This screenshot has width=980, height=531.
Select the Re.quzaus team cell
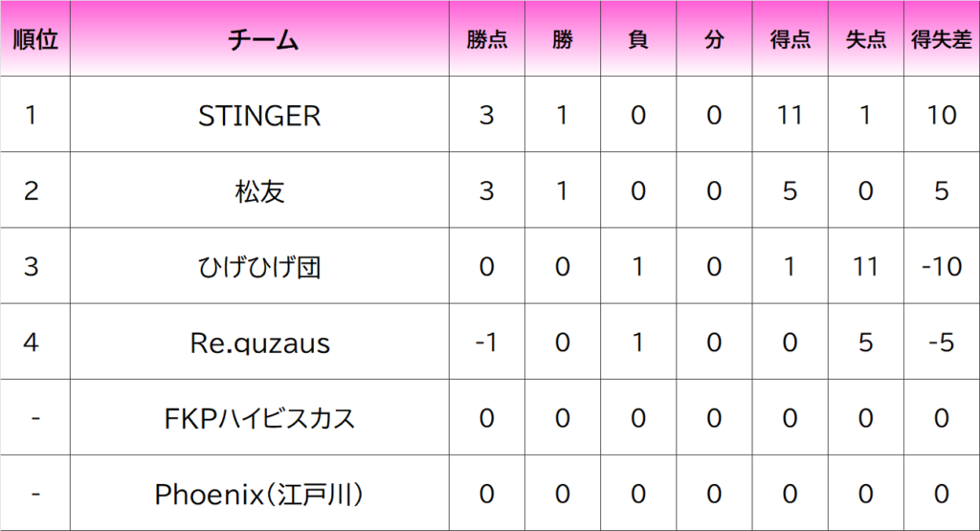click(259, 342)
